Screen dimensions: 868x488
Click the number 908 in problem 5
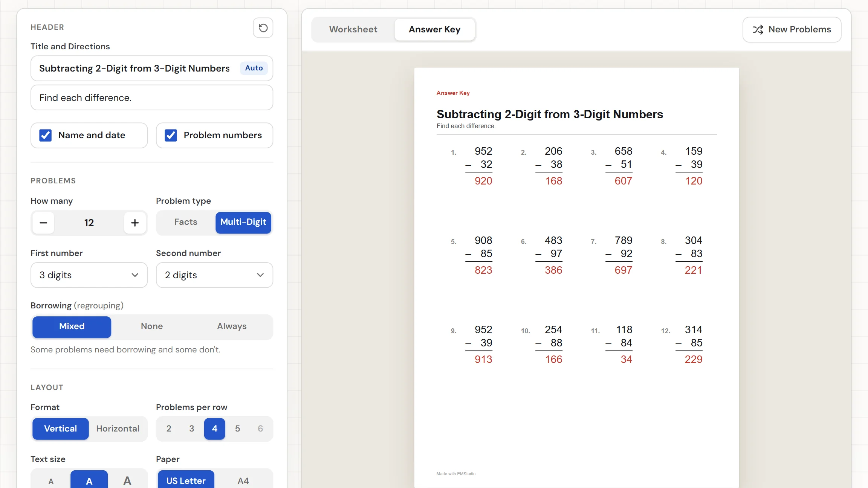point(483,241)
